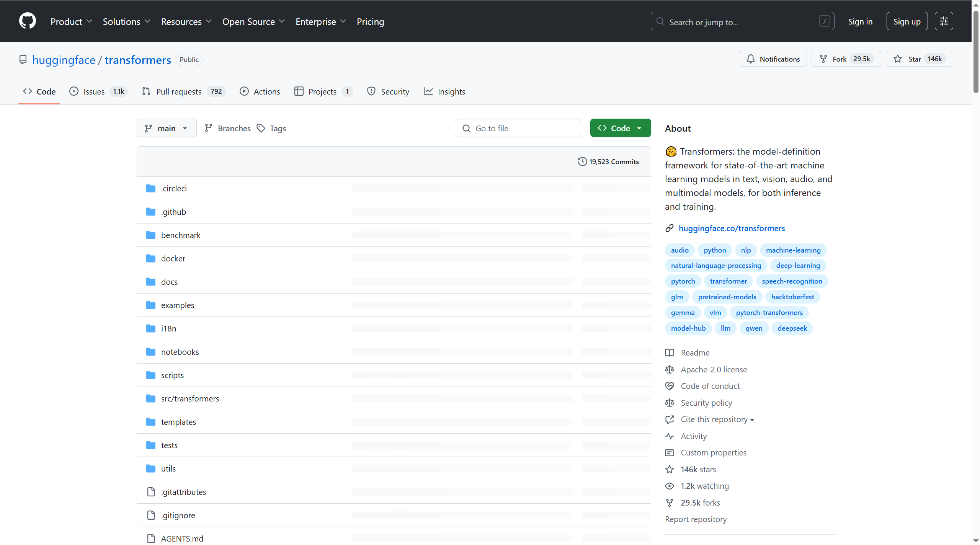The width and height of the screenshot is (980, 545).
Task: Fork the repository using Fork button
Action: 846,59
